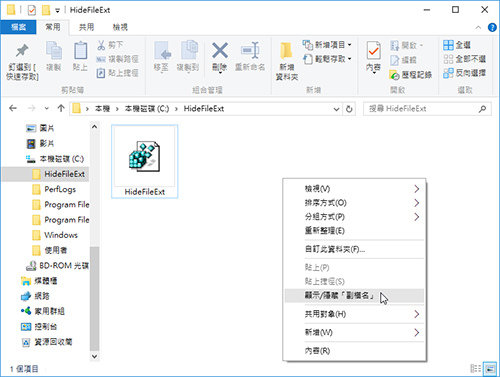The height and width of the screenshot is (377, 500).
Task: Switch to the 共用 tab
Action: pos(86,27)
